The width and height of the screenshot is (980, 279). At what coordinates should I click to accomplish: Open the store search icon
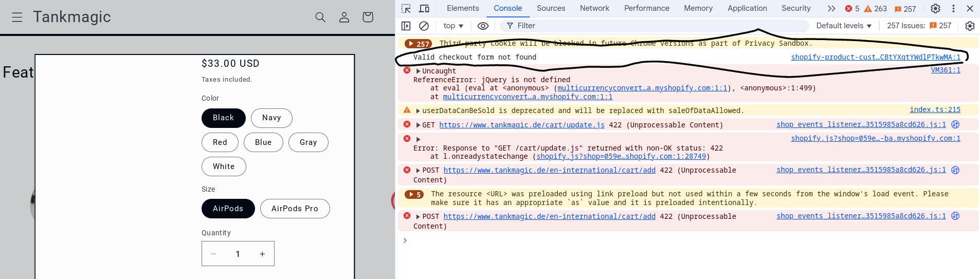(x=320, y=17)
